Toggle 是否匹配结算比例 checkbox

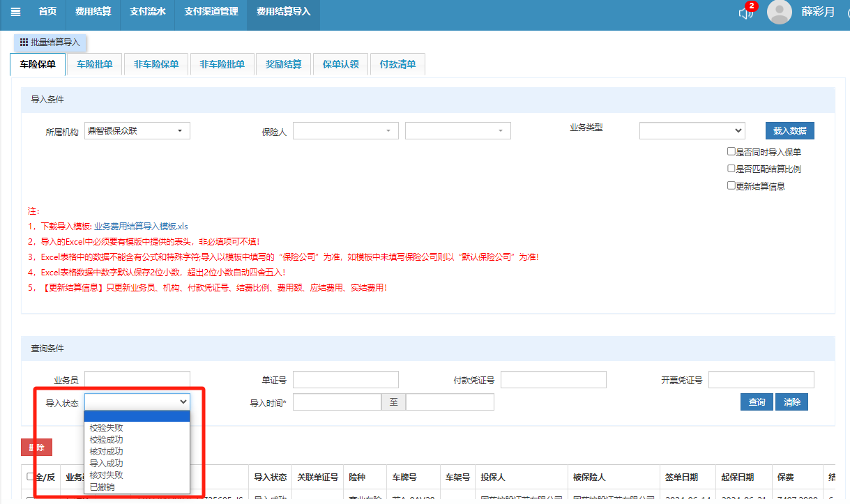click(731, 169)
